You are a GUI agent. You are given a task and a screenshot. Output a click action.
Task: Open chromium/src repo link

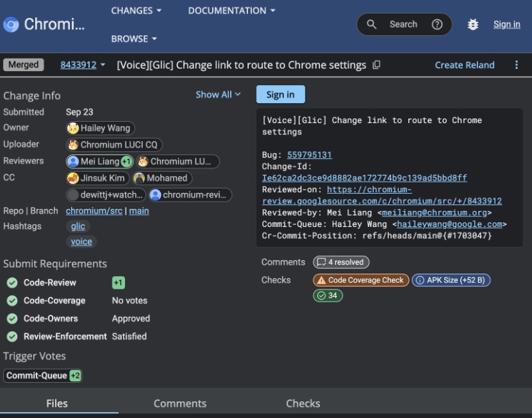coord(94,211)
